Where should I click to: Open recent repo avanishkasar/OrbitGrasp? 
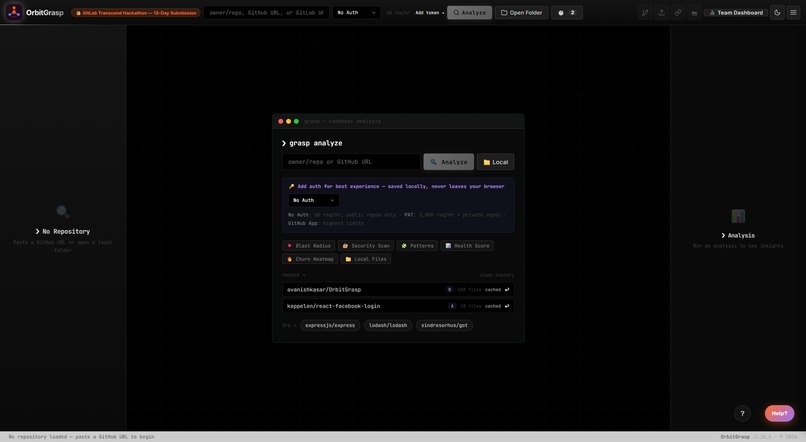(398, 289)
